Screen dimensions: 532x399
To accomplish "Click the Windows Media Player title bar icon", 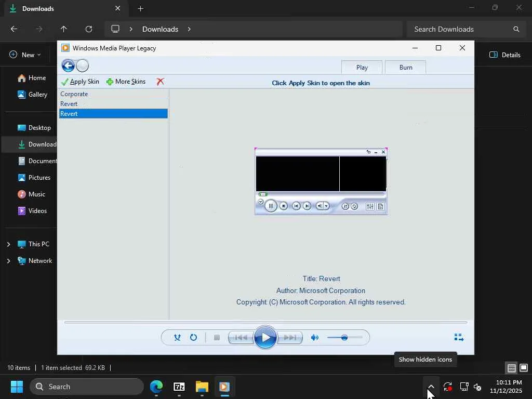I will 65,48.
